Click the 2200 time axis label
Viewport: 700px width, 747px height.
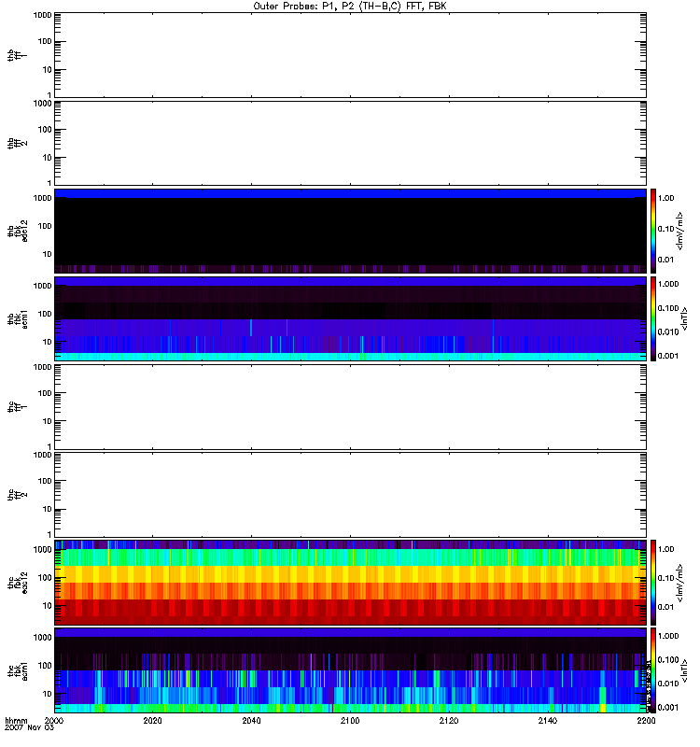646,720
